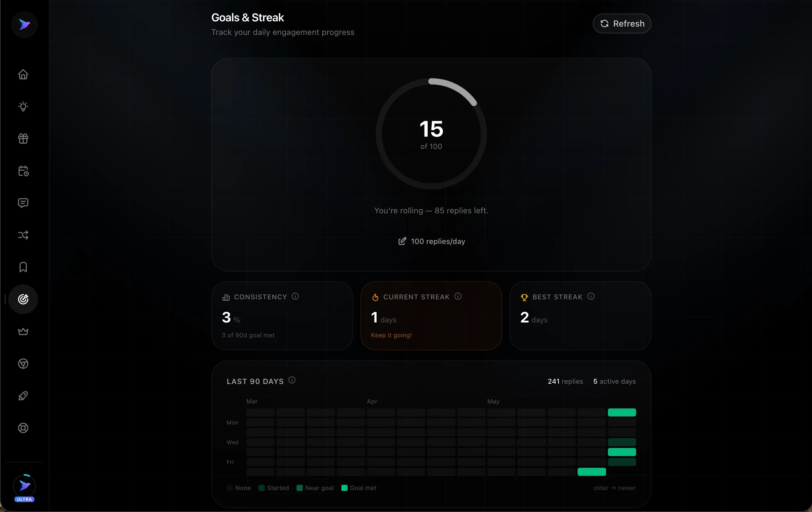The height and width of the screenshot is (512, 812).
Task: Click the 'Keep it going!' message
Action: (x=391, y=335)
